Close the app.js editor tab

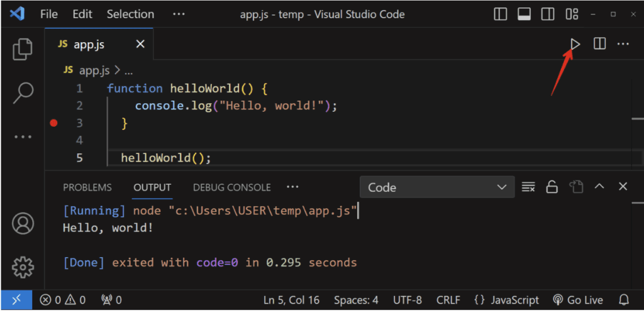[140, 44]
